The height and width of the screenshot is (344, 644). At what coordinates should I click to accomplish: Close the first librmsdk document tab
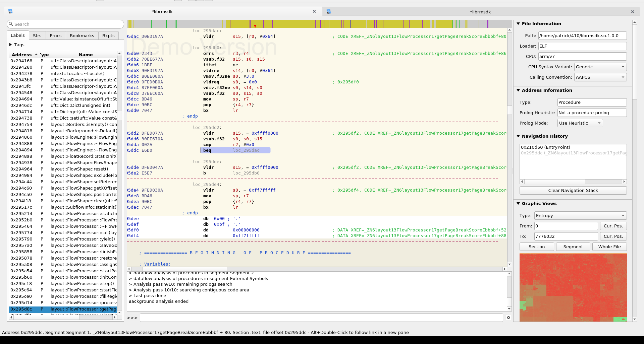click(x=314, y=11)
